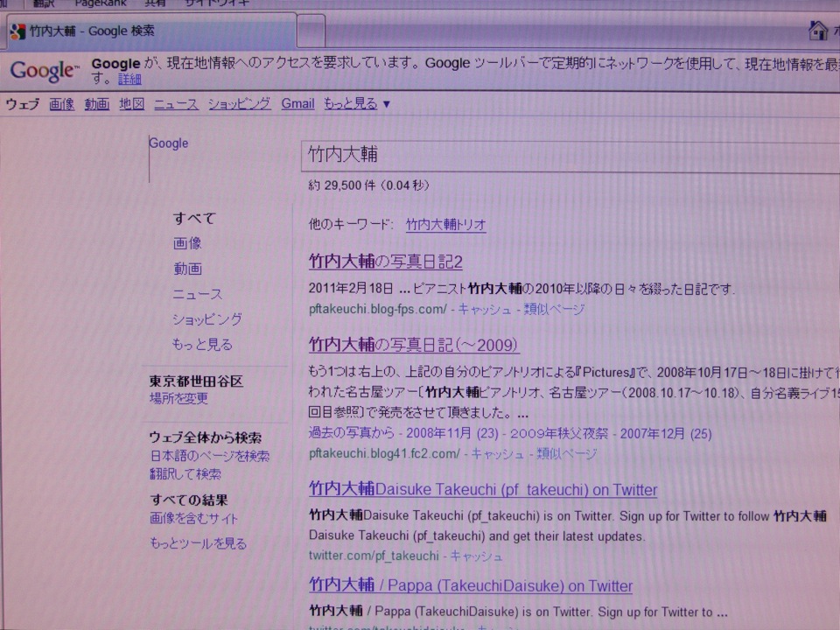
Task: Open 類似ページ for pftakeuchi.blog41.fc2.com result
Action: pyautogui.click(x=567, y=454)
